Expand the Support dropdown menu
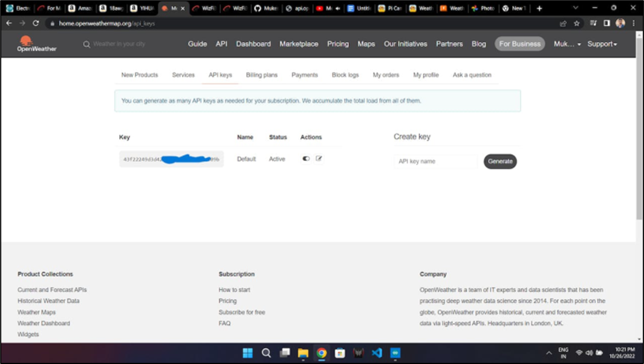 point(602,44)
